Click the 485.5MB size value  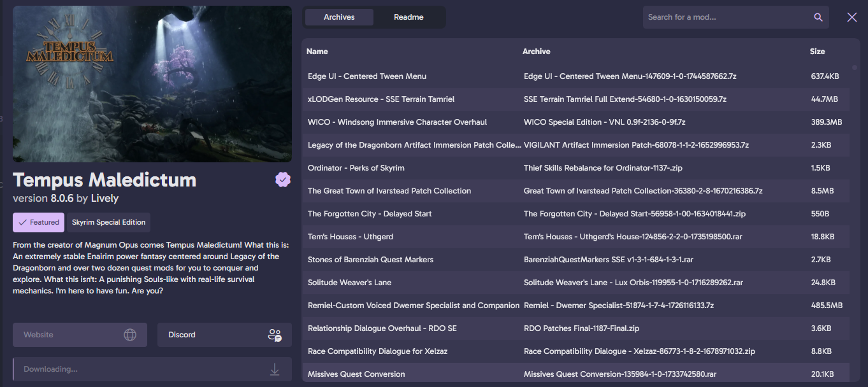click(827, 306)
